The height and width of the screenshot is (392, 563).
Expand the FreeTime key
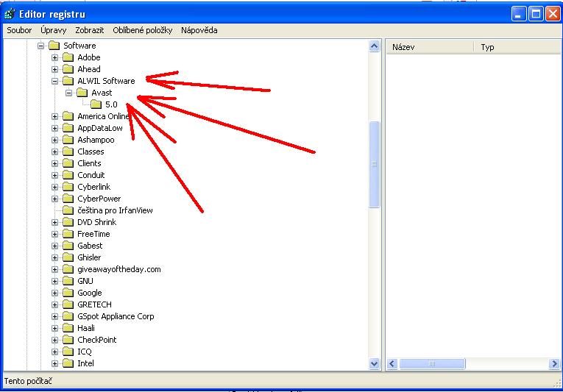pyautogui.click(x=54, y=234)
